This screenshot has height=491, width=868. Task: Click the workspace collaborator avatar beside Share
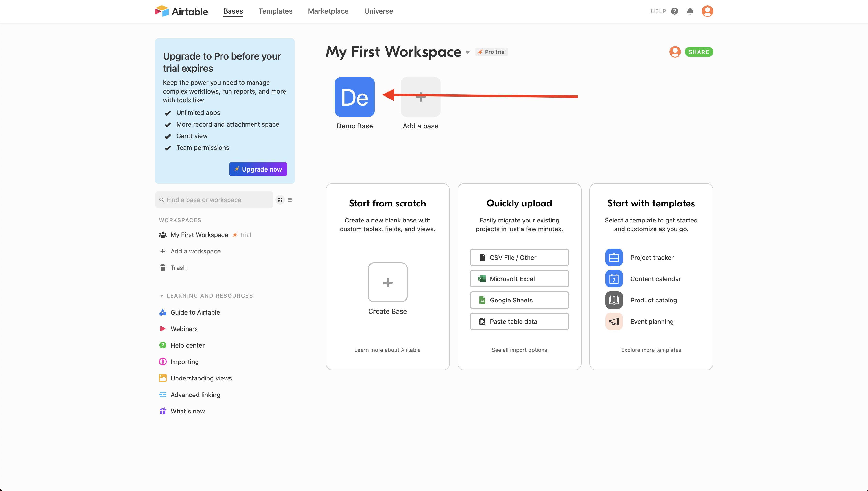click(675, 52)
